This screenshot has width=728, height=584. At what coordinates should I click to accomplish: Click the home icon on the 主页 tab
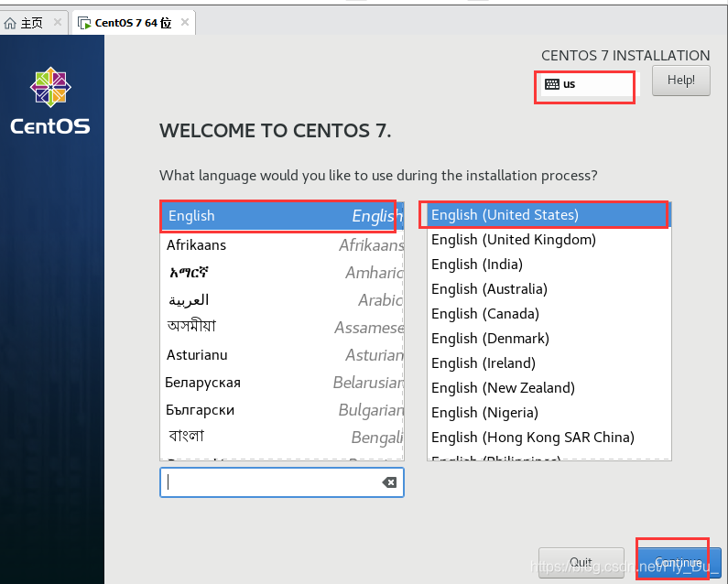click(10, 23)
